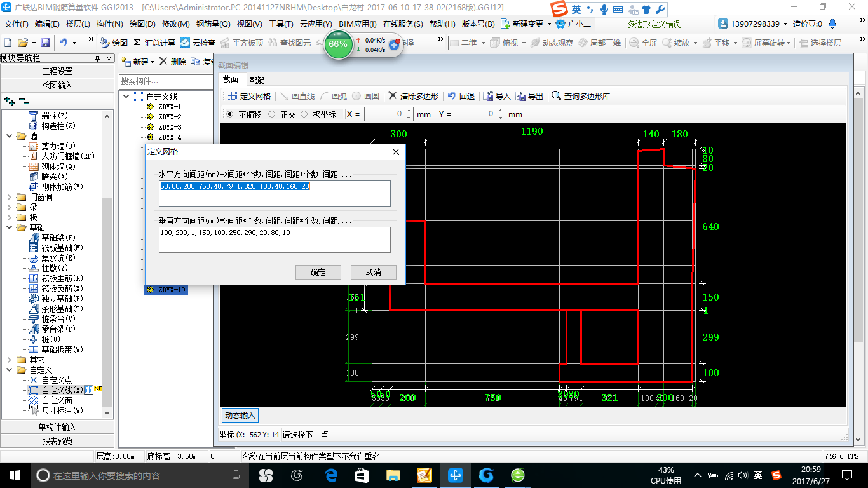Click the 全屏 full screen icon

tap(634, 43)
